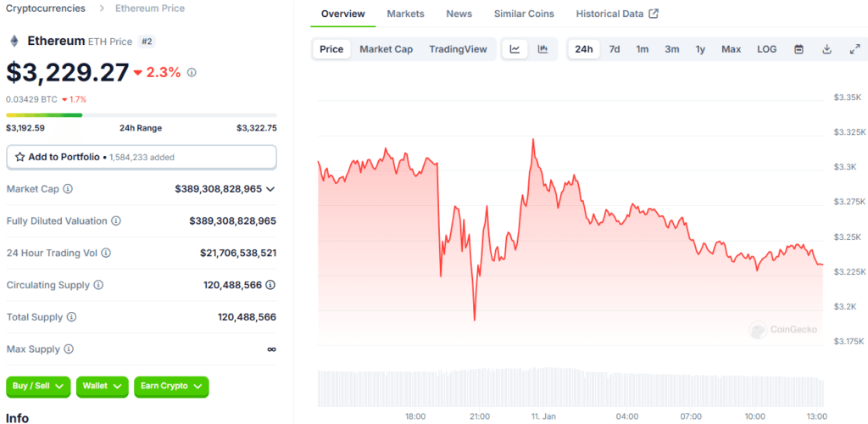Open the Similar Coins tab
The height and width of the screenshot is (424, 868).
pyautogui.click(x=524, y=14)
